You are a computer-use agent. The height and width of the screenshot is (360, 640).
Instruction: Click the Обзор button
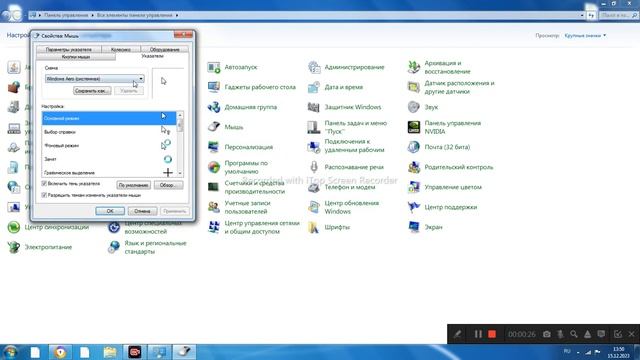click(x=168, y=185)
